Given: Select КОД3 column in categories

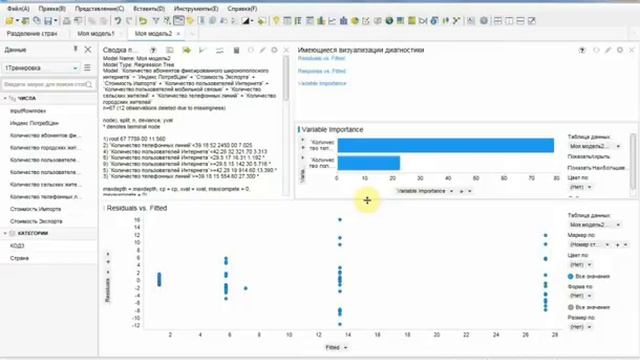Looking at the screenshot, I should pos(17,246).
